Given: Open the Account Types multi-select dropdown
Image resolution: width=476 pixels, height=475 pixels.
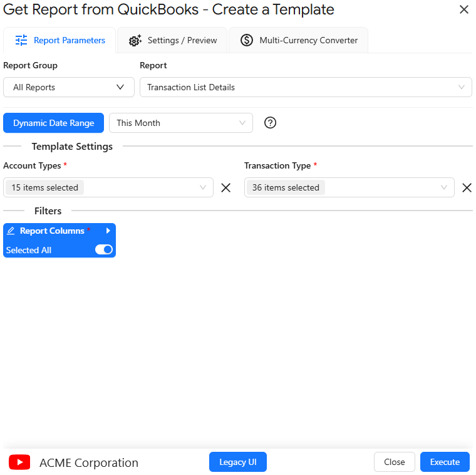Looking at the screenshot, I should pyautogui.click(x=108, y=187).
